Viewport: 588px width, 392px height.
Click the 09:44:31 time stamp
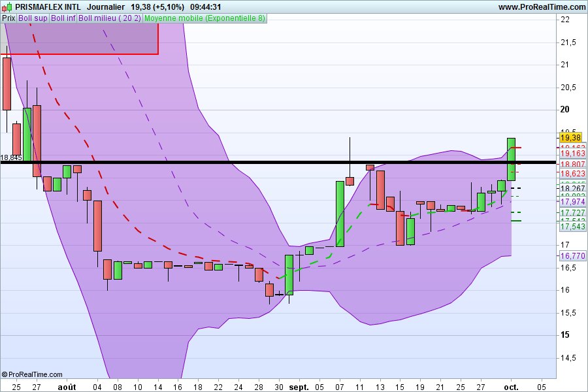[206, 7]
